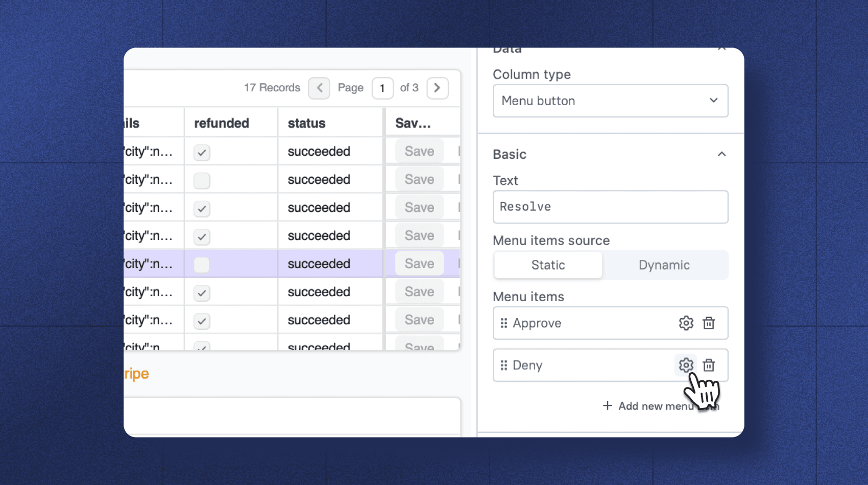Select Static menu items source
868x485 pixels.
coord(547,265)
